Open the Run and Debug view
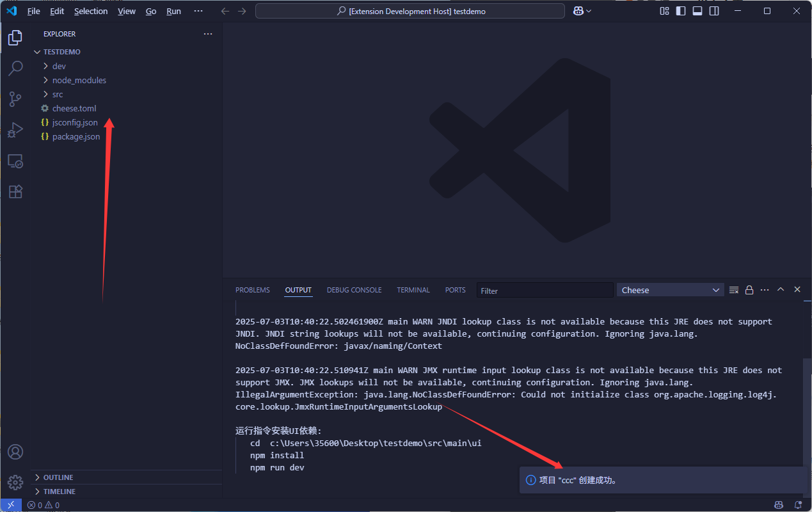812x512 pixels. (x=15, y=130)
